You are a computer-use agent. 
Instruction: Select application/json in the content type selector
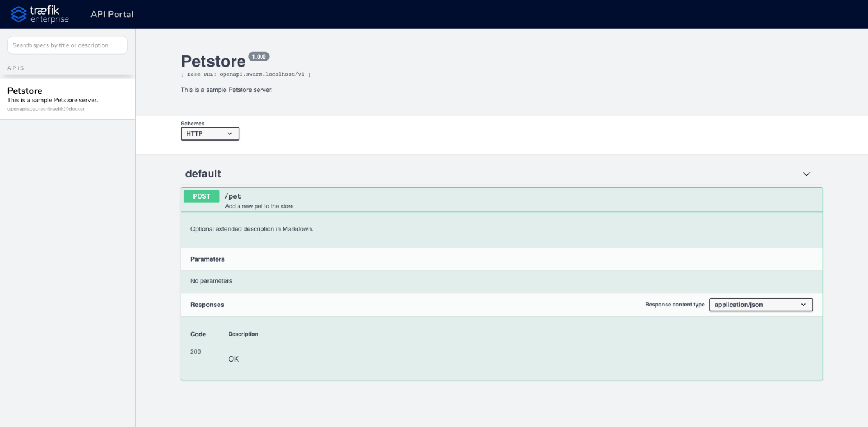coord(761,305)
